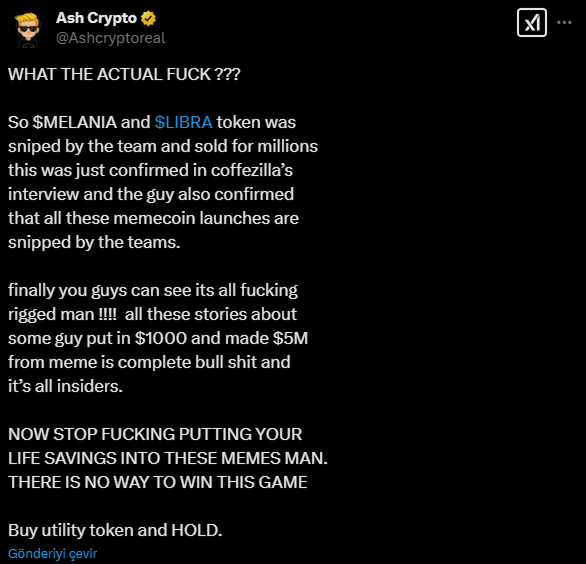Click Gönderiyi çevir to translate post
Screen dimensions: 586x564
tap(53, 553)
